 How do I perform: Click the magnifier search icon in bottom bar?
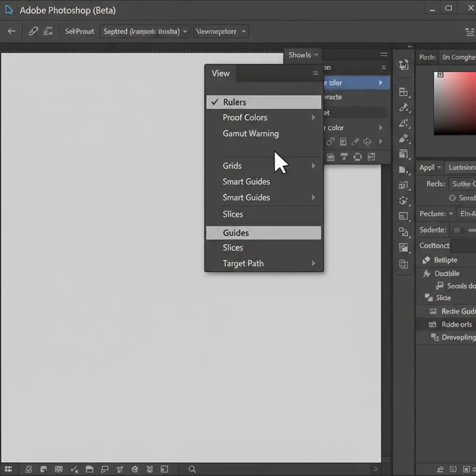[x=192, y=469]
